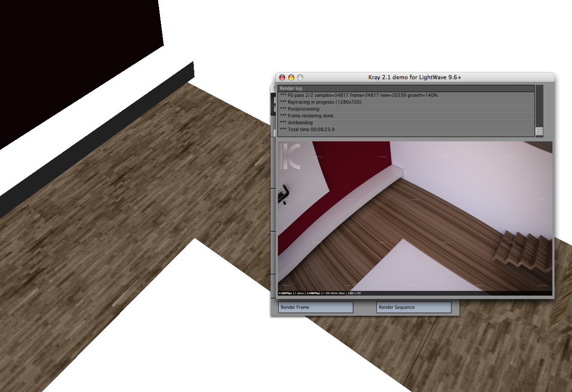Click the Render Frame button
This screenshot has width=572, height=392.
316,307
